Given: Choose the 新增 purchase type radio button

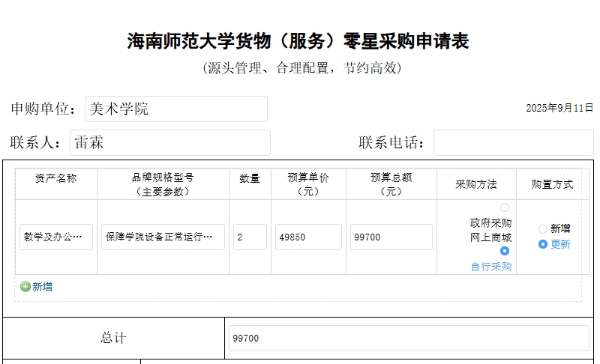Looking at the screenshot, I should tap(543, 229).
